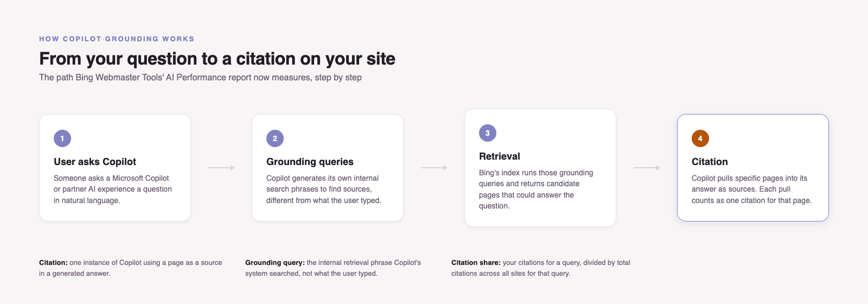Click arrow between Retrieval and Citation
The width and height of the screenshot is (868, 304).
click(x=647, y=168)
